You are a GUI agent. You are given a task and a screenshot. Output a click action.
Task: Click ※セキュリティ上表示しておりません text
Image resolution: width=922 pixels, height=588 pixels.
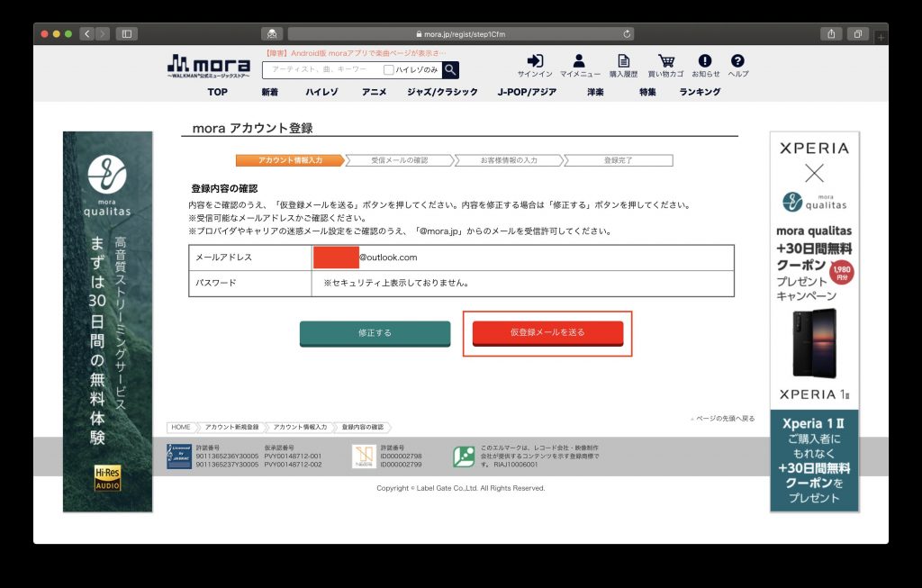pos(397,284)
